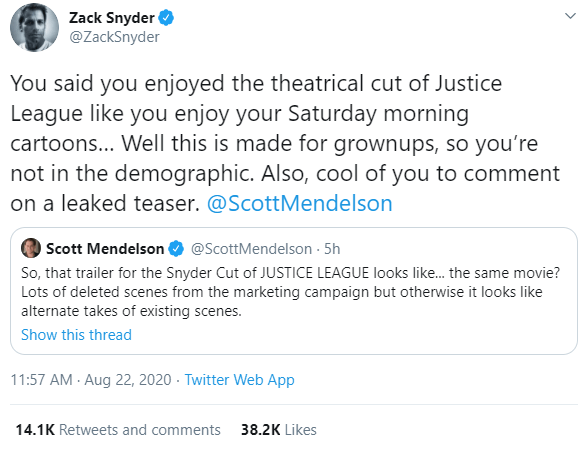588x451 pixels.
Task: Click the Retweets and comments label
Action: tap(140, 430)
